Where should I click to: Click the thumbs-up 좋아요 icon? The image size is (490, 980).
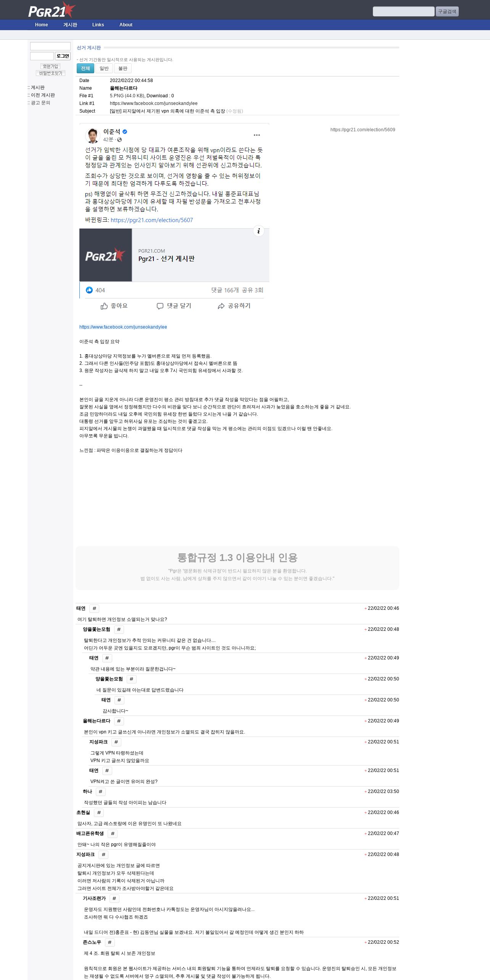tap(104, 306)
